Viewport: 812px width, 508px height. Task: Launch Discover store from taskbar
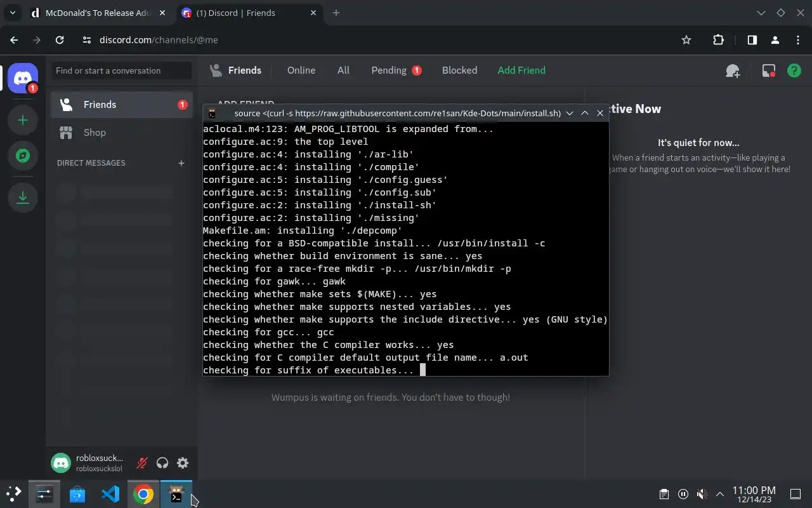(x=77, y=493)
